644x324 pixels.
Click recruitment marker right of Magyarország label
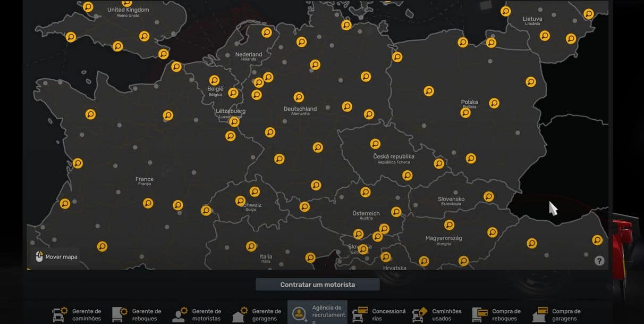pyautogui.click(x=493, y=232)
